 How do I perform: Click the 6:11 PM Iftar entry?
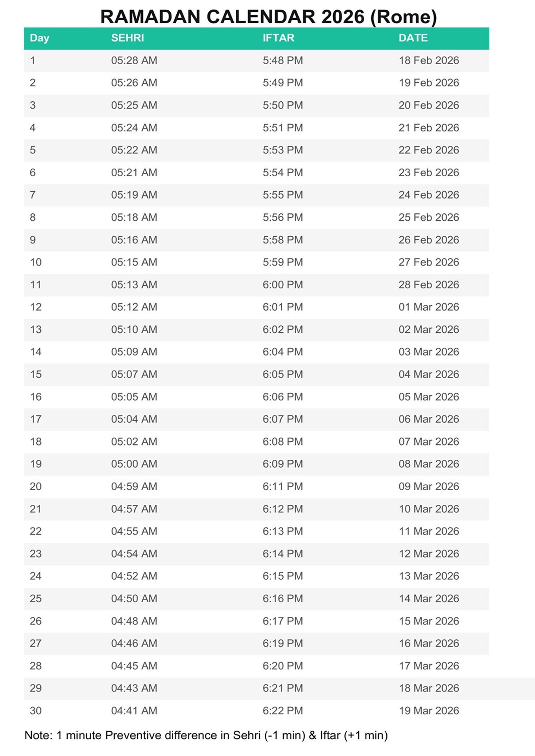point(283,486)
